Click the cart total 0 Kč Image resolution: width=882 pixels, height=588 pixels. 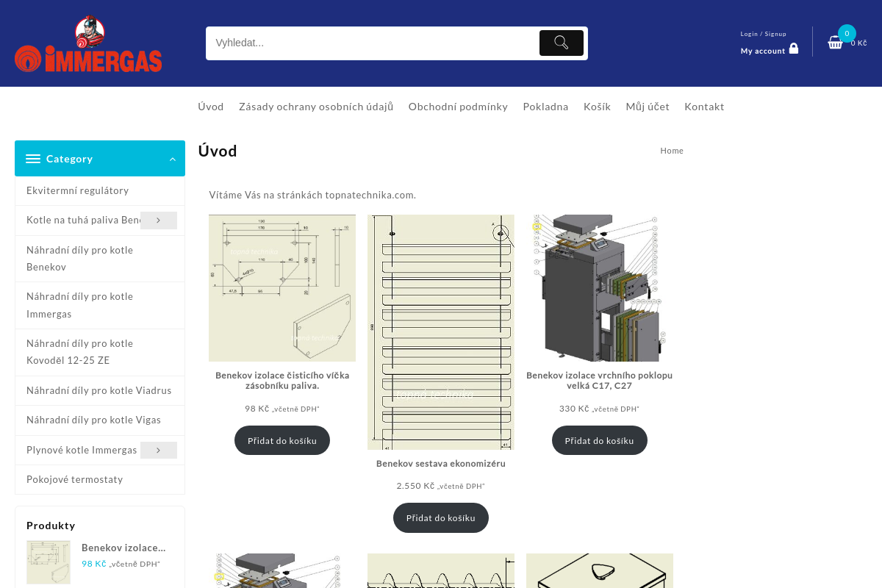pyautogui.click(x=859, y=43)
